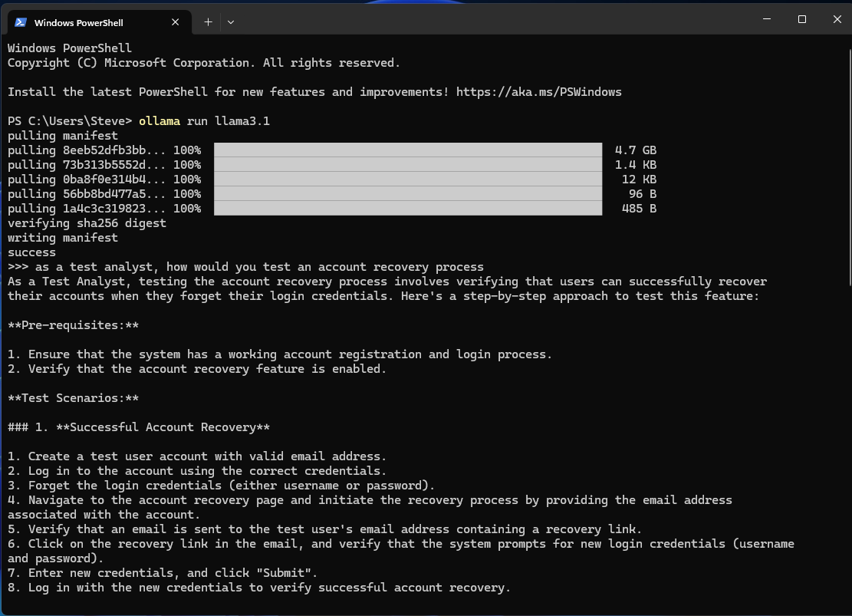Click 'pulling manifest' line
Image resolution: width=852 pixels, height=616 pixels.
[62, 136]
